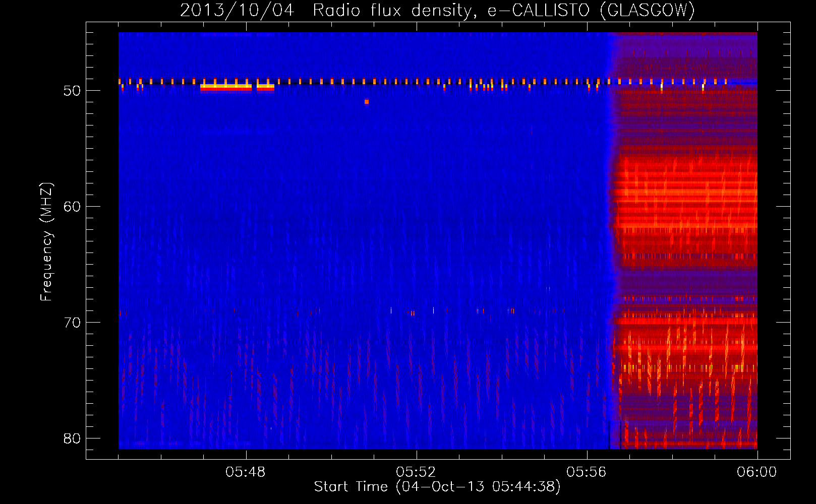
Task: Click the isolated orange pixel below 50 MHz
Action: pyautogui.click(x=367, y=102)
